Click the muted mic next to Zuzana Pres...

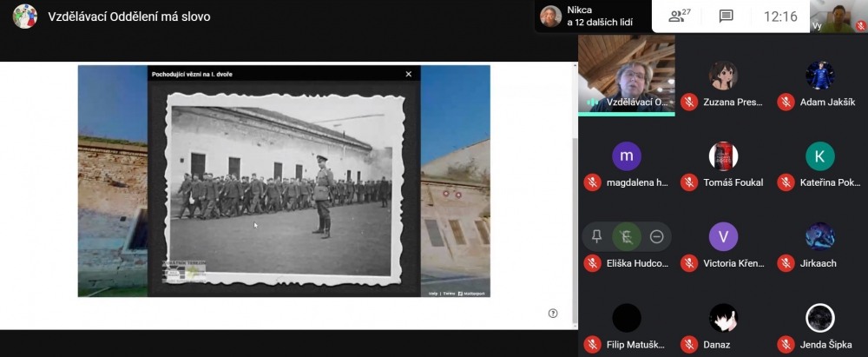coord(689,102)
